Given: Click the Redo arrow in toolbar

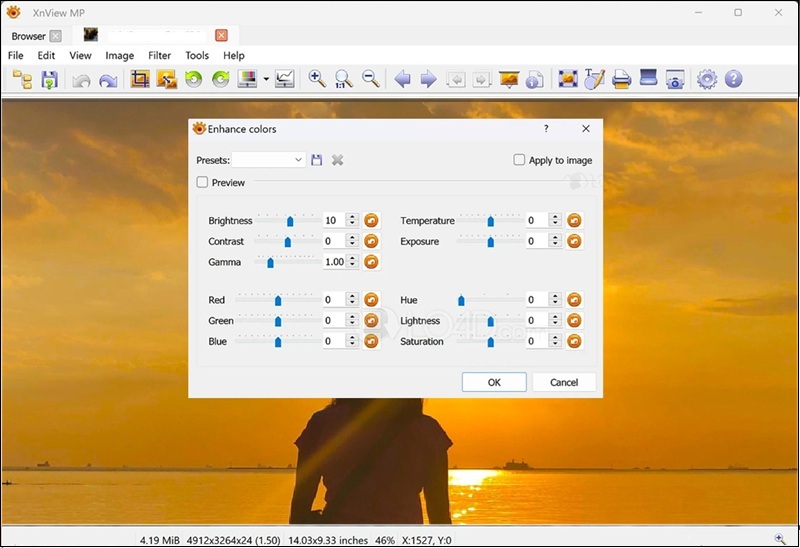Looking at the screenshot, I should click(x=108, y=80).
